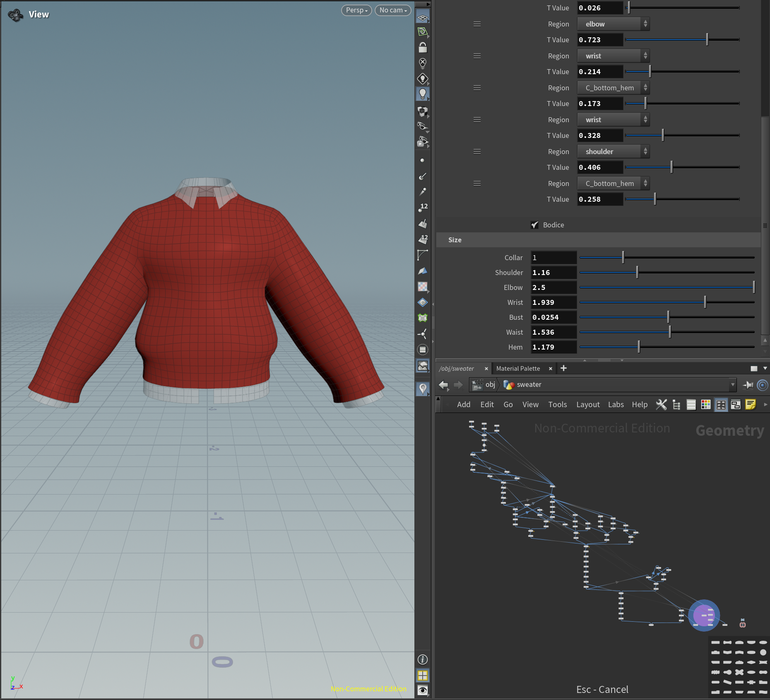
Task: Open the No cam camera dropdown
Action: click(393, 10)
